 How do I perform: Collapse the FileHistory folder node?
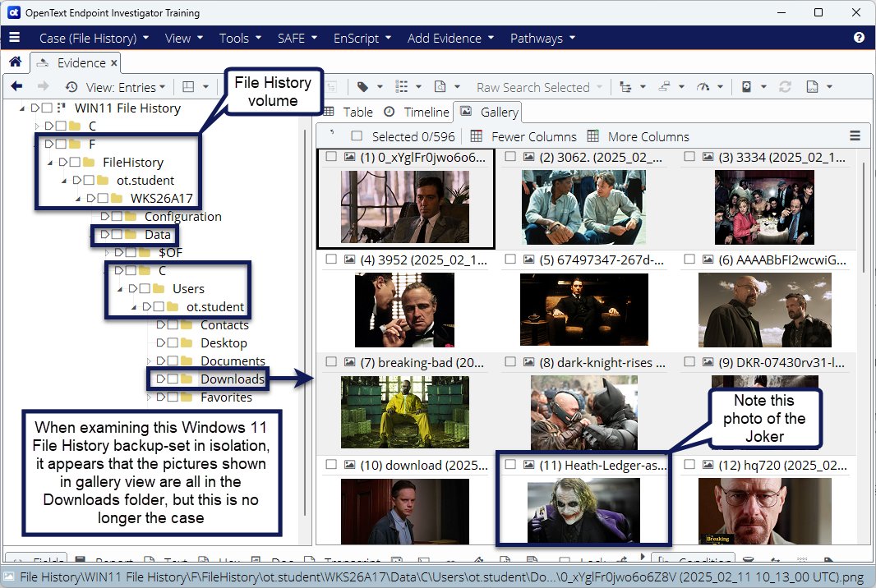(50, 163)
